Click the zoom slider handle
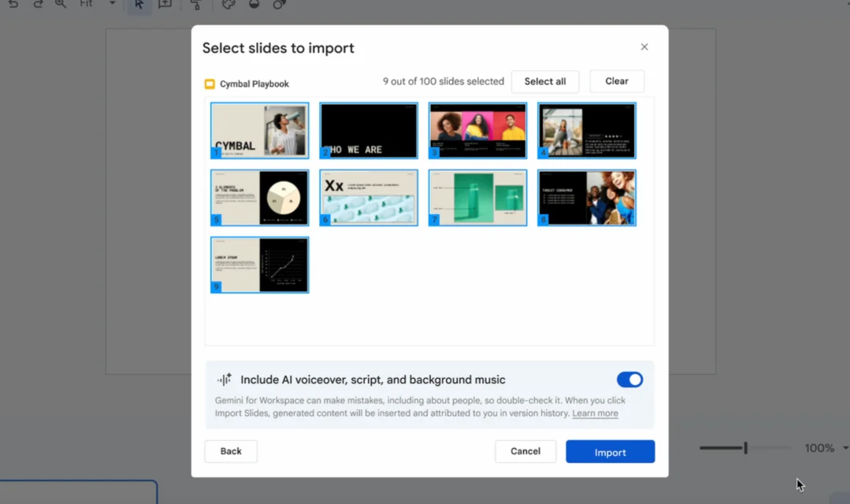The image size is (850, 504). tap(745, 448)
